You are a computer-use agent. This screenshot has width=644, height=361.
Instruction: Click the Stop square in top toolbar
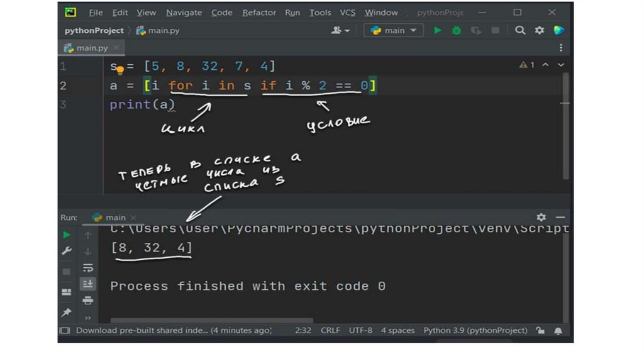(x=496, y=30)
